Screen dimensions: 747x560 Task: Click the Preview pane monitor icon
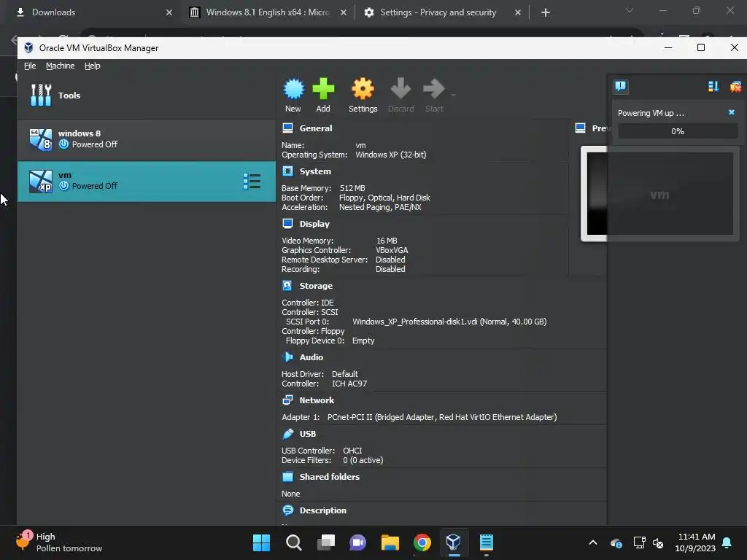click(x=580, y=128)
